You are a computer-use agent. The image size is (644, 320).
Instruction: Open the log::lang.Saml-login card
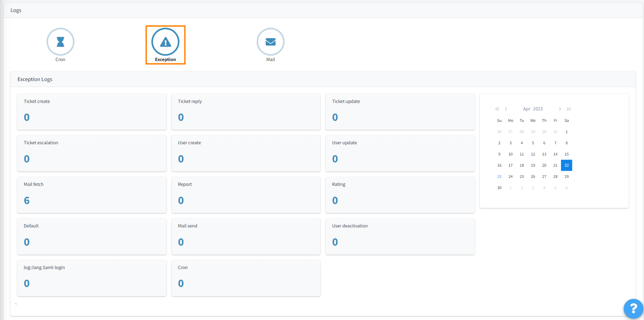point(91,278)
